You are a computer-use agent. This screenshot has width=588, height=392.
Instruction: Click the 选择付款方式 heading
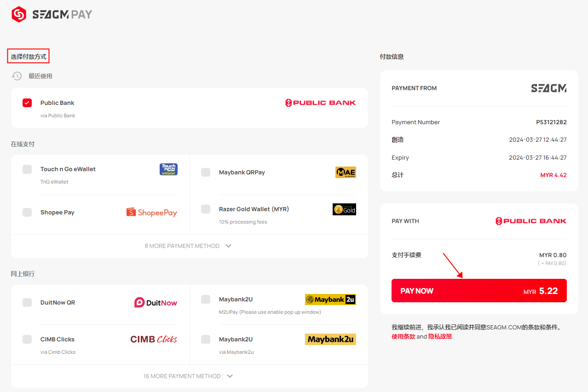click(x=29, y=57)
